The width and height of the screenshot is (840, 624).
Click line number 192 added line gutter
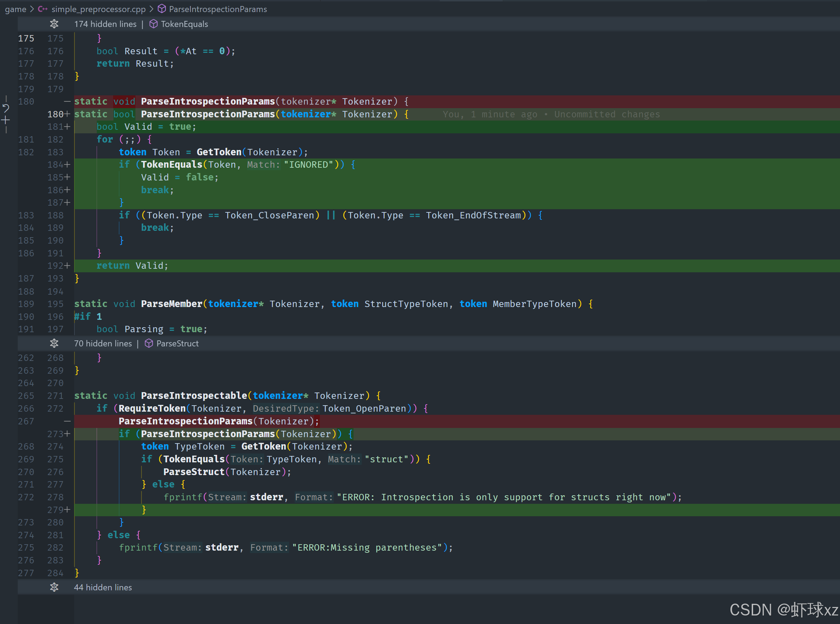55,266
